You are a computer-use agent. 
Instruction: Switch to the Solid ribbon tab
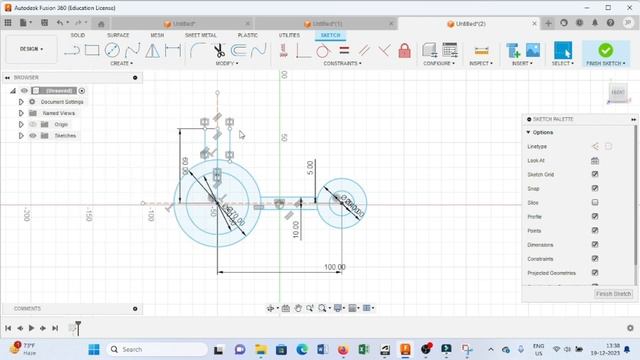coord(78,36)
